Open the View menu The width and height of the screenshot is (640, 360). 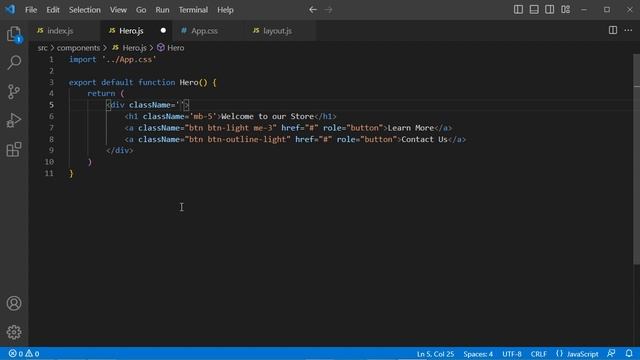(x=118, y=10)
